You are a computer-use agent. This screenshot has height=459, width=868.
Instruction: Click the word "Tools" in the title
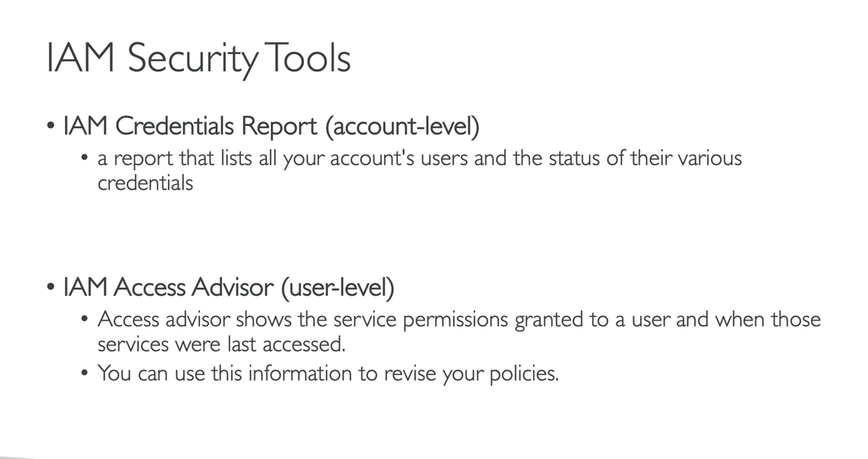coord(307,58)
